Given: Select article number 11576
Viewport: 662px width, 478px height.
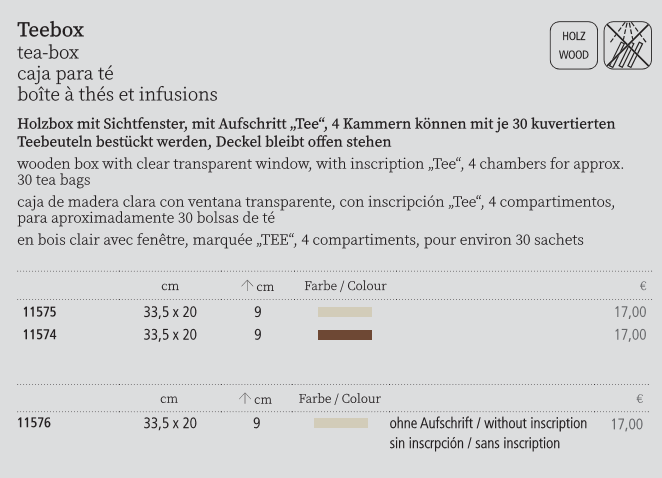Looking at the screenshot, I should (34, 423).
